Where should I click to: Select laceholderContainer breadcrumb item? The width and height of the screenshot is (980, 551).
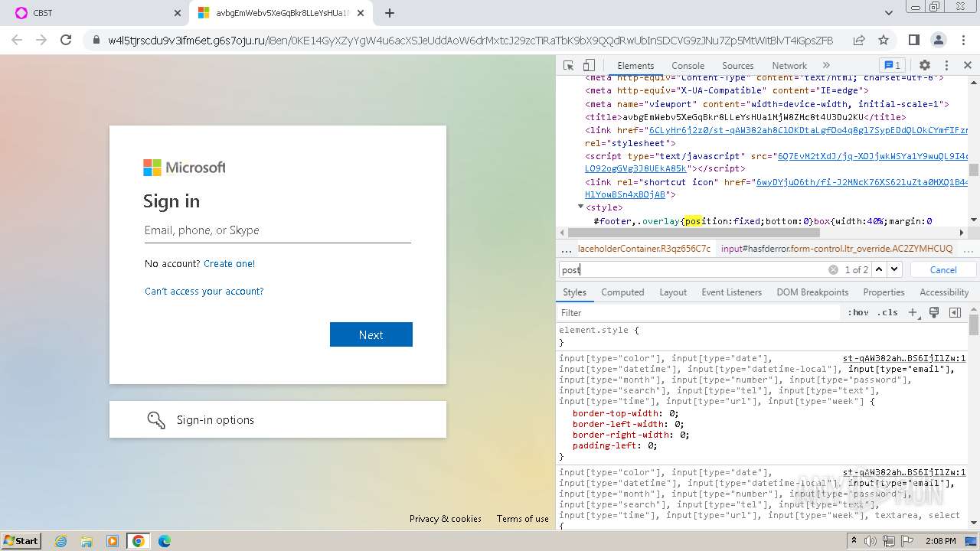(x=644, y=249)
